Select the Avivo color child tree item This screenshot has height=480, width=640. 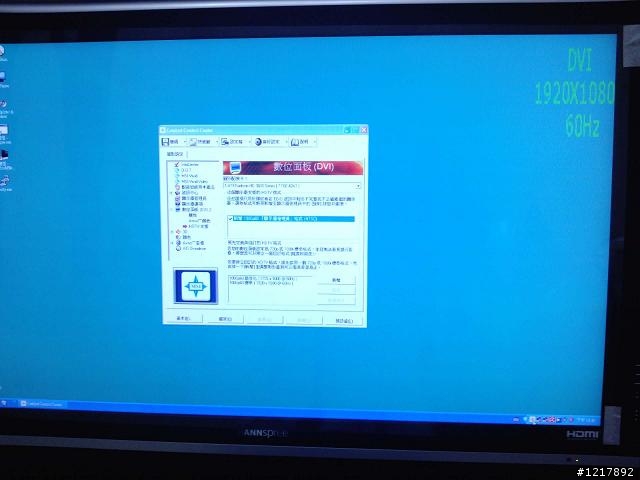click(x=200, y=221)
